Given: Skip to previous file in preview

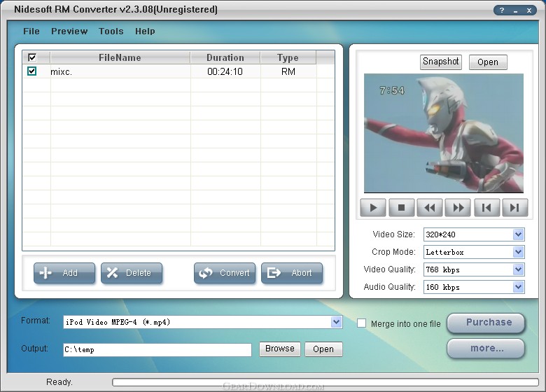Looking at the screenshot, I should [486, 208].
